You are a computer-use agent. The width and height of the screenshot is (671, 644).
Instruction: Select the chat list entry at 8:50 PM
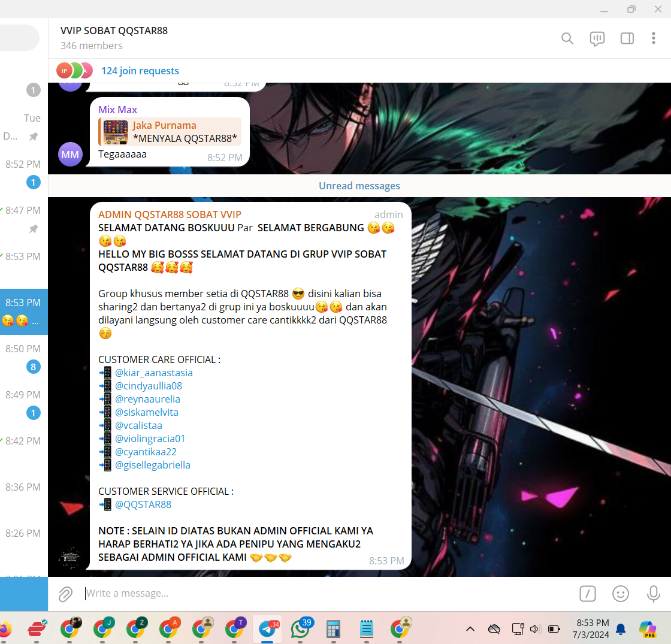point(24,358)
